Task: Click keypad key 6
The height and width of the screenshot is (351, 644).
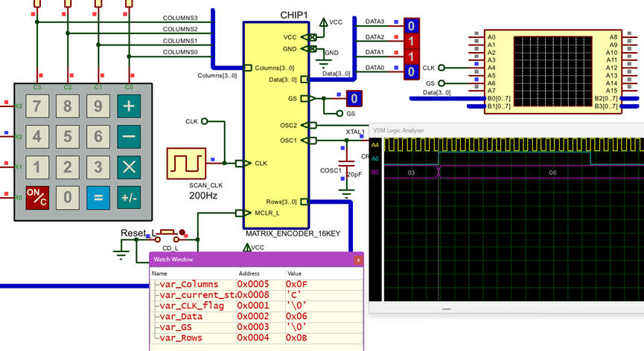Action: pos(98,137)
